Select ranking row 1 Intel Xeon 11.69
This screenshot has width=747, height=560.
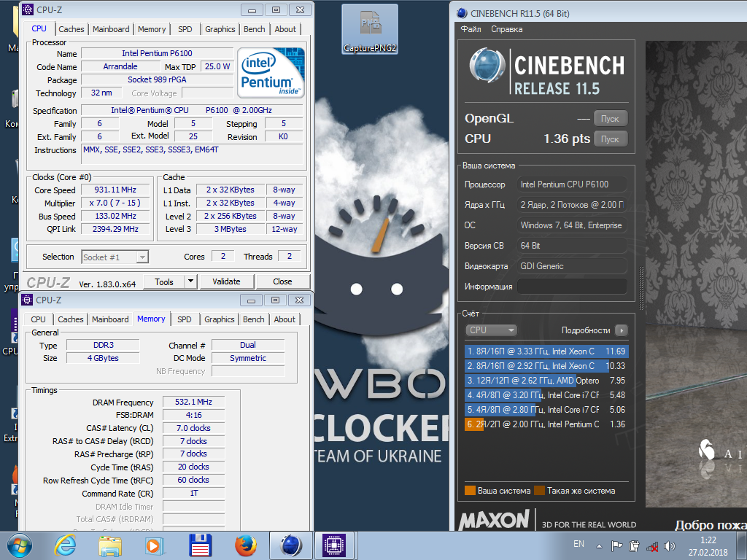pyautogui.click(x=546, y=351)
